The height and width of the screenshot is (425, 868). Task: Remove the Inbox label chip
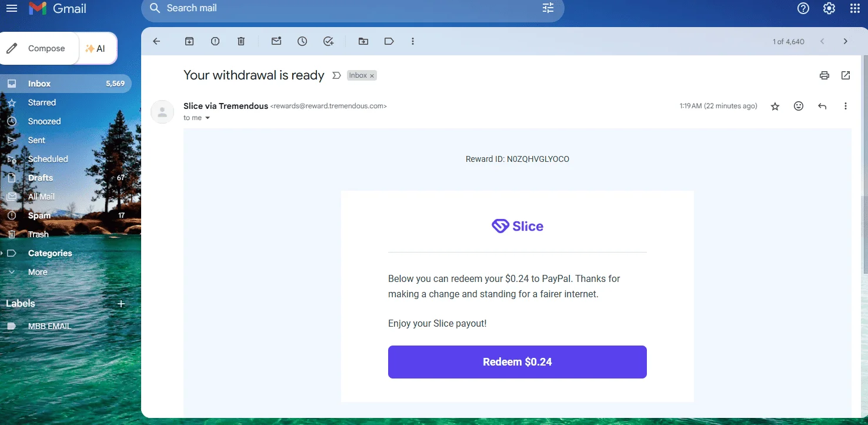click(372, 76)
